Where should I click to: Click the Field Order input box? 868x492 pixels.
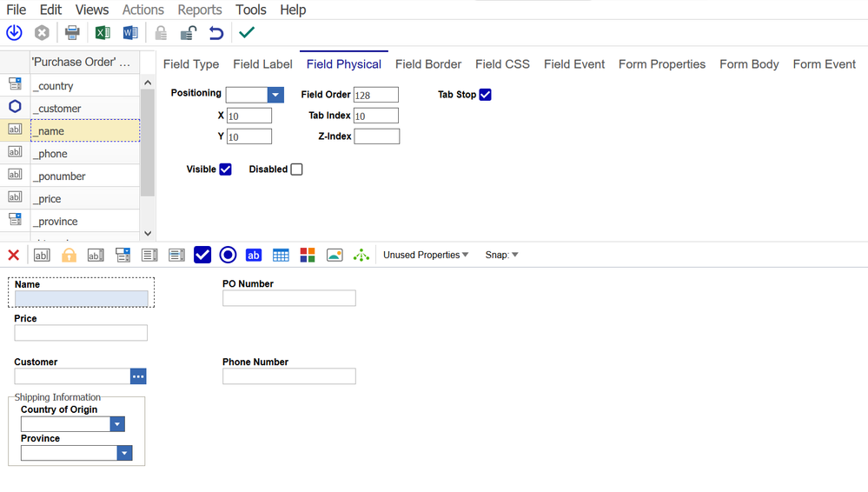[x=375, y=95]
